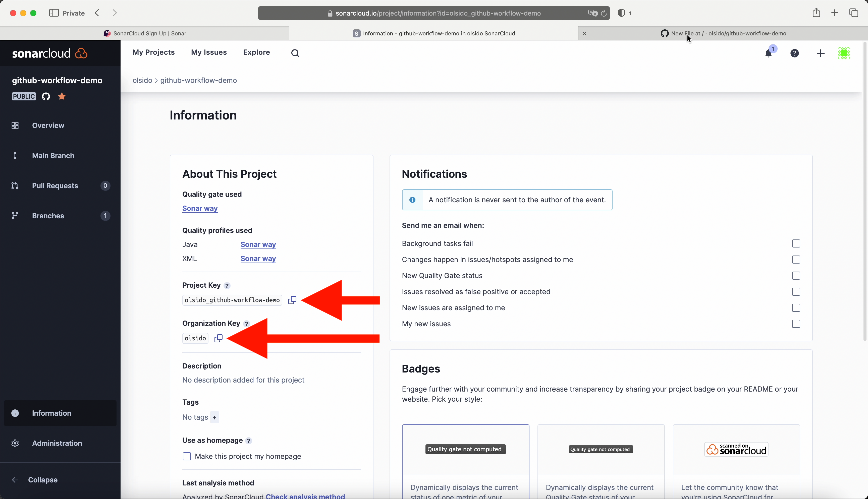Screen dimensions: 868x499
Task: Go to Administration in sidebar
Action: [57, 443]
